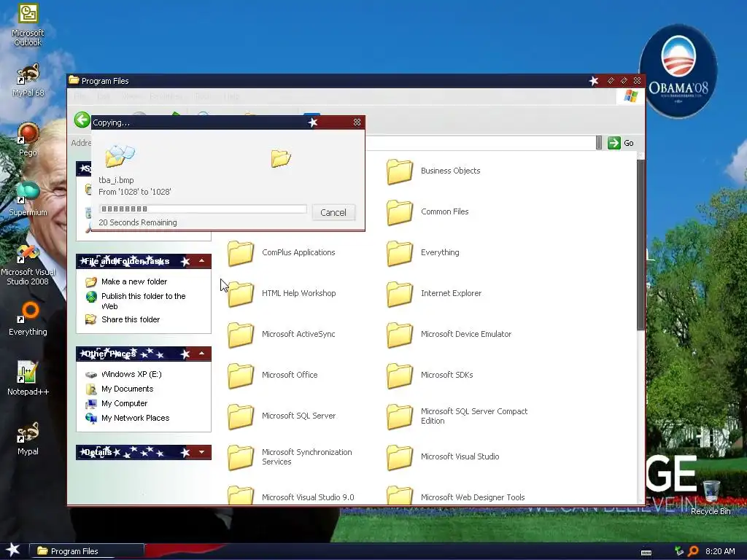Open the Pego desktop shortcut
This screenshot has width=747, height=560.
click(x=28, y=139)
